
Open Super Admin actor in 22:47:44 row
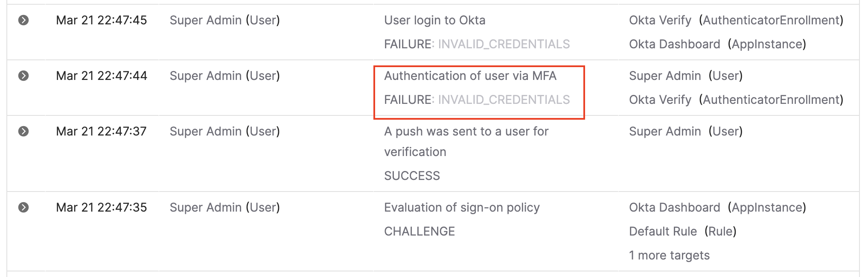point(224,76)
